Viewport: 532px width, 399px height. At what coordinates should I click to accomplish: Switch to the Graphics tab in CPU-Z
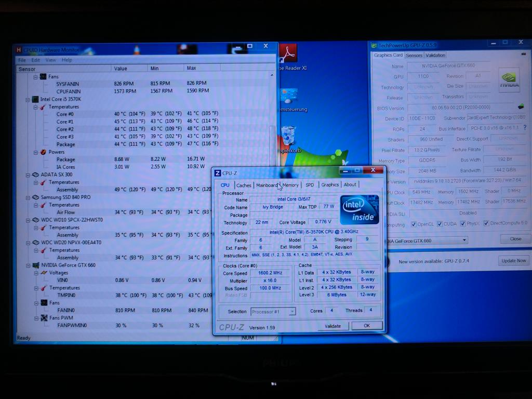click(x=330, y=184)
